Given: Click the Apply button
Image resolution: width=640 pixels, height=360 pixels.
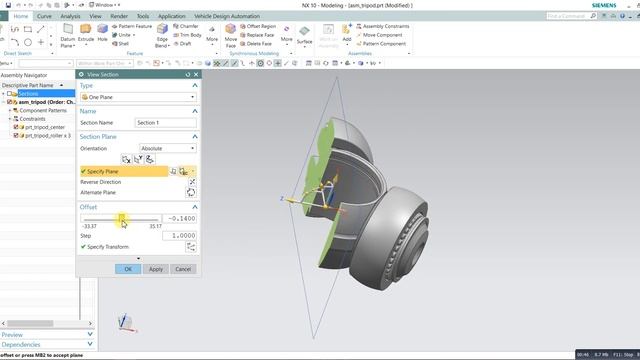Looking at the screenshot, I should click(x=156, y=269).
